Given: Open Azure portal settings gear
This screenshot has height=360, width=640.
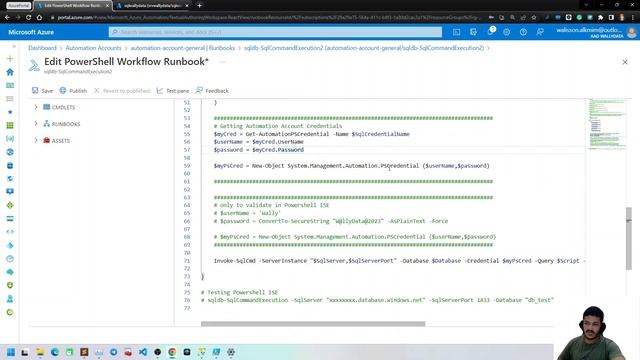Looking at the screenshot, I should click(507, 32).
